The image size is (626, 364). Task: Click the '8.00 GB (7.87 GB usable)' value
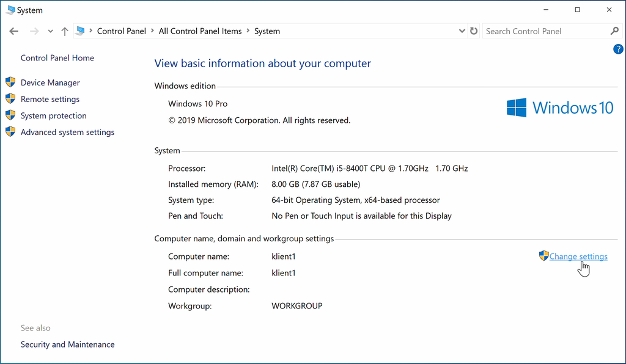click(316, 184)
